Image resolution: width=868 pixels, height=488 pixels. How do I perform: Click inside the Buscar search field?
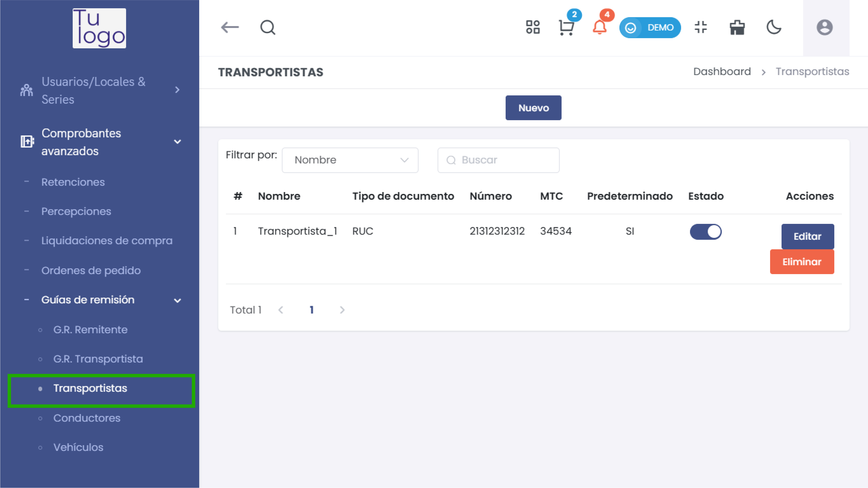pos(498,160)
